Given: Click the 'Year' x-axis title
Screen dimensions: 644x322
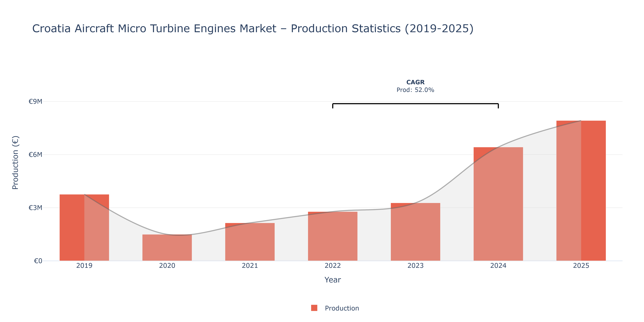Looking at the screenshot, I should point(332,280).
